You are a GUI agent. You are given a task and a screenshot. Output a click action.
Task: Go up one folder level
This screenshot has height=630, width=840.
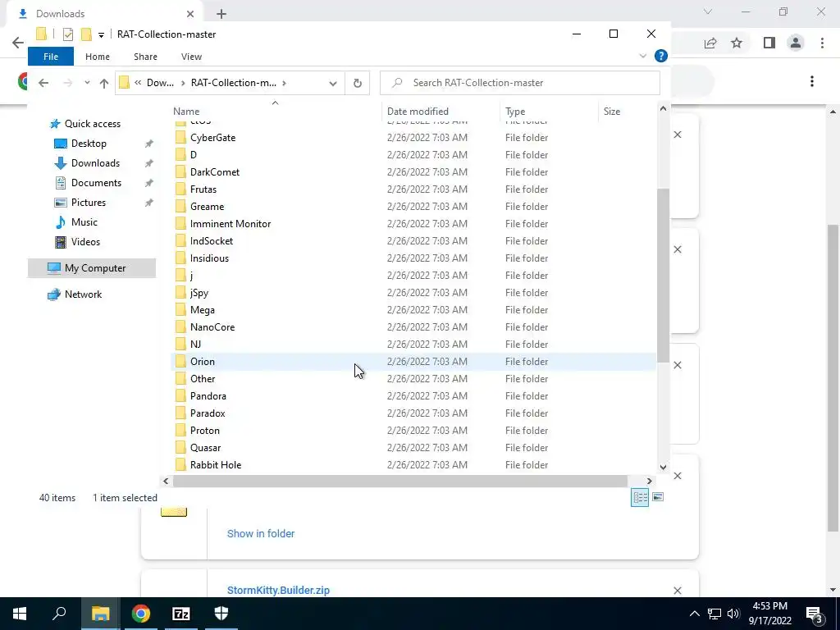click(104, 83)
